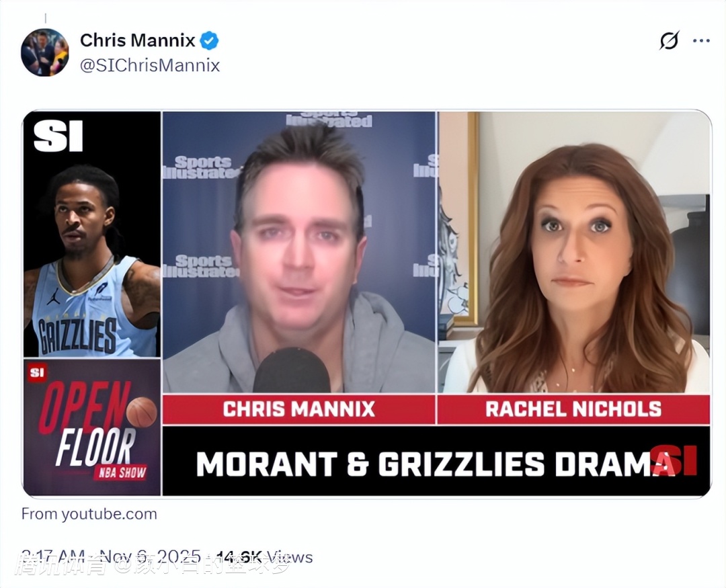This screenshot has width=726, height=588.
Task: Click the Open Floor NBA Show logo
Action: (92, 427)
